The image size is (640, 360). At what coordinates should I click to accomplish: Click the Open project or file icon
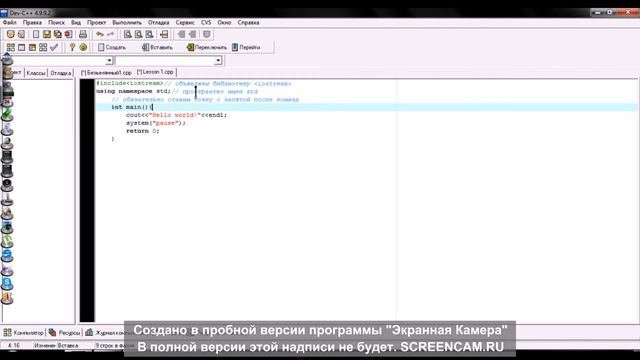(x=22, y=34)
